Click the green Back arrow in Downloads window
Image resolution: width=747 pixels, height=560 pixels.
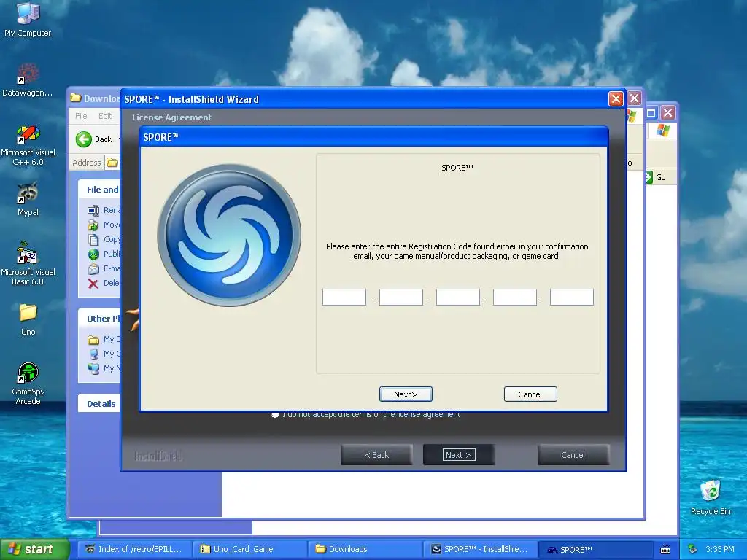pos(83,139)
